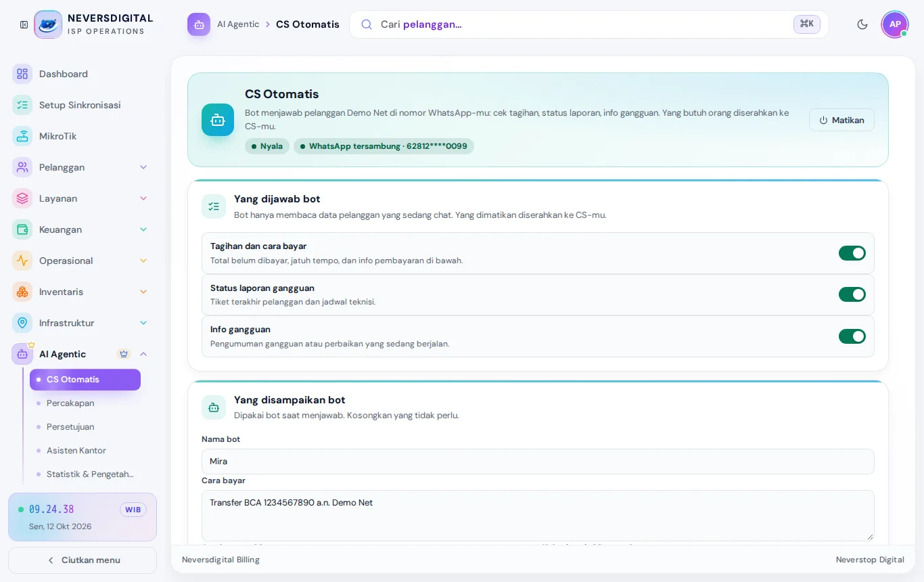Image resolution: width=924 pixels, height=582 pixels.
Task: Expand the Infrastruktur submenu chevron
Action: pyautogui.click(x=143, y=323)
